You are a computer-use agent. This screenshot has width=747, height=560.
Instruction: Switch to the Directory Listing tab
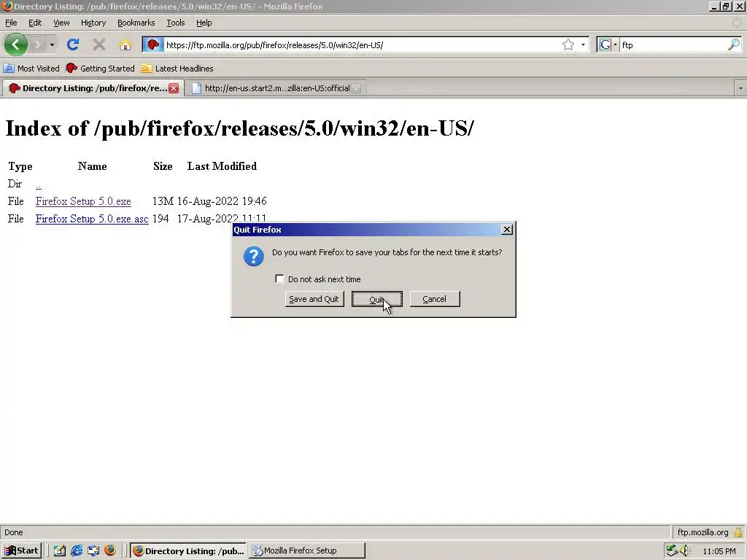90,88
